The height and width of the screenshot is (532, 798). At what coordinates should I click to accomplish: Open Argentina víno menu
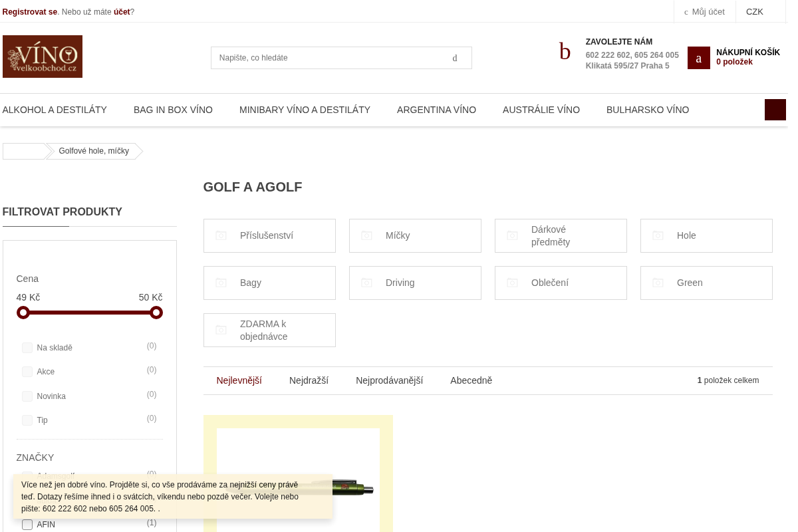click(x=436, y=110)
